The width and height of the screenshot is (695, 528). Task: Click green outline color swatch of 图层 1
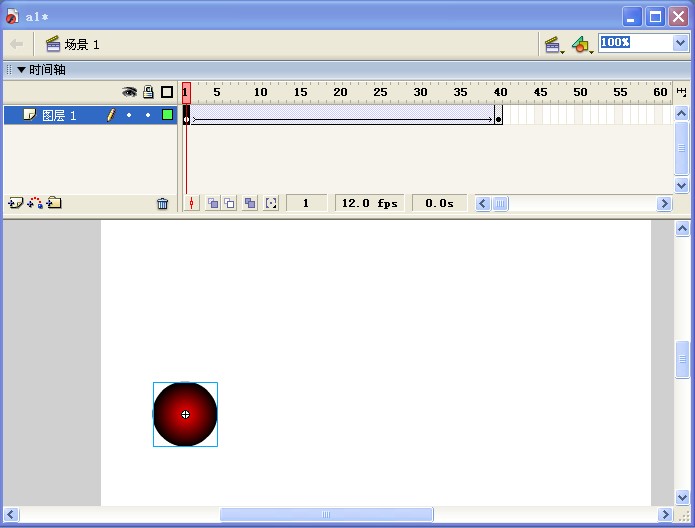167,115
